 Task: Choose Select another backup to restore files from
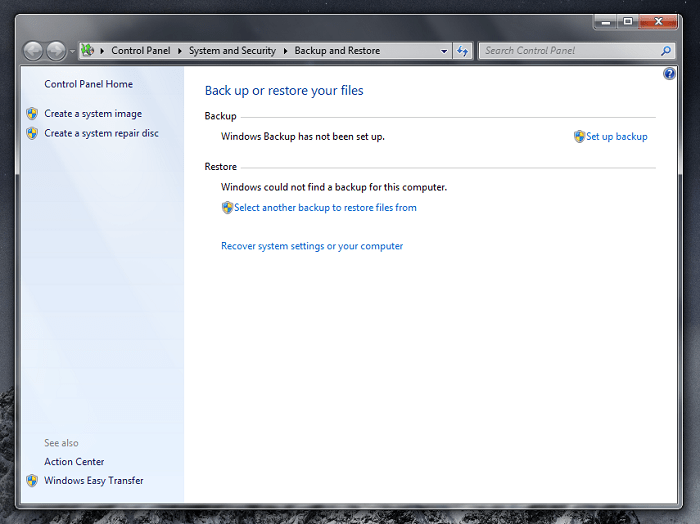(325, 208)
